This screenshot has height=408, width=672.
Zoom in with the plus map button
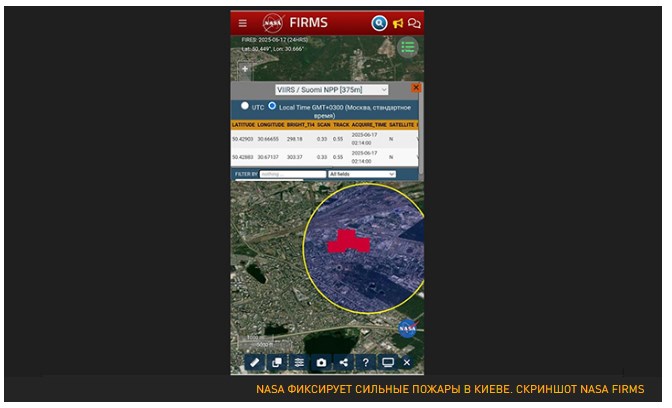point(245,69)
